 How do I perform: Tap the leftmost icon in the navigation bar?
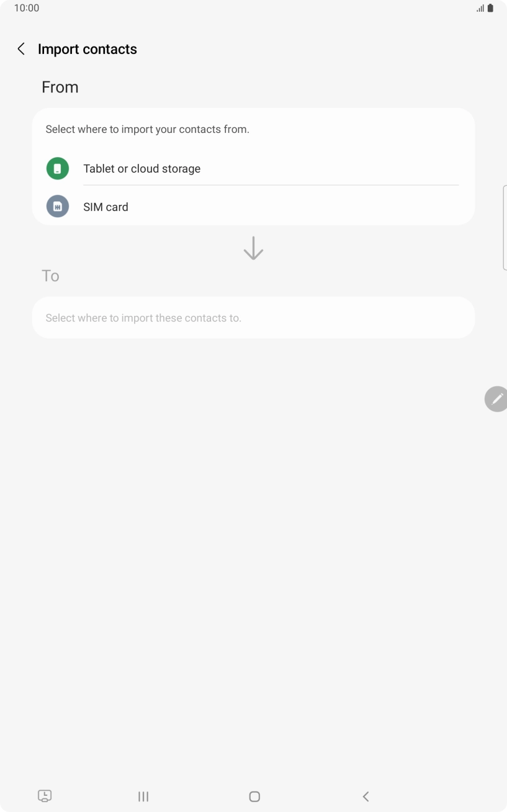pyautogui.click(x=45, y=796)
